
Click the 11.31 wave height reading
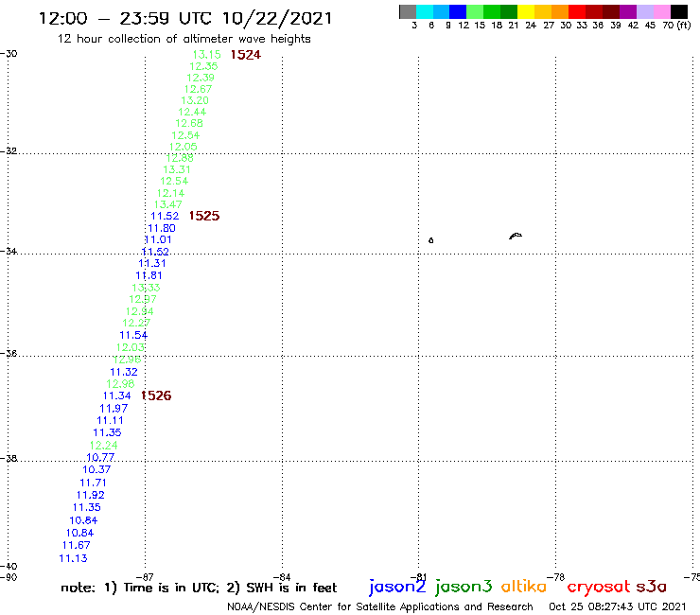(152, 264)
